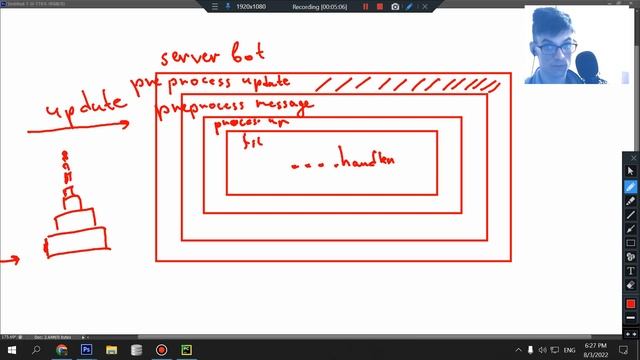Select the cursor arrow tool in drawing toolbar

tap(631, 171)
